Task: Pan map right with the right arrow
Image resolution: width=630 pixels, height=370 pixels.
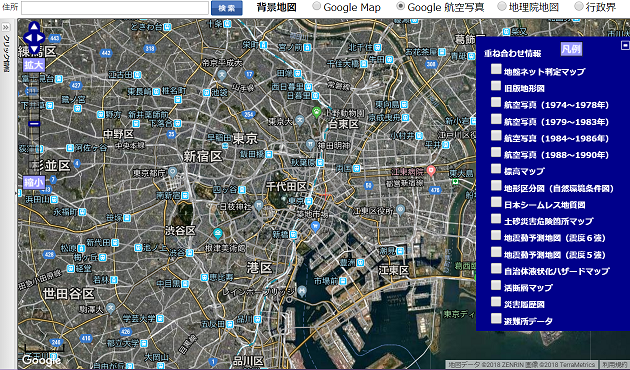Action: click(x=41, y=38)
